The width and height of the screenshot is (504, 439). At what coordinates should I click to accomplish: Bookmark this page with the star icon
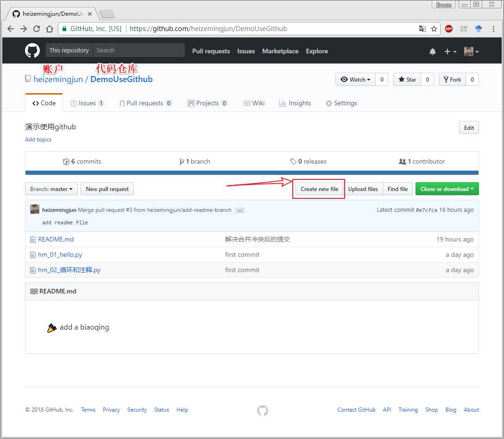point(434,29)
